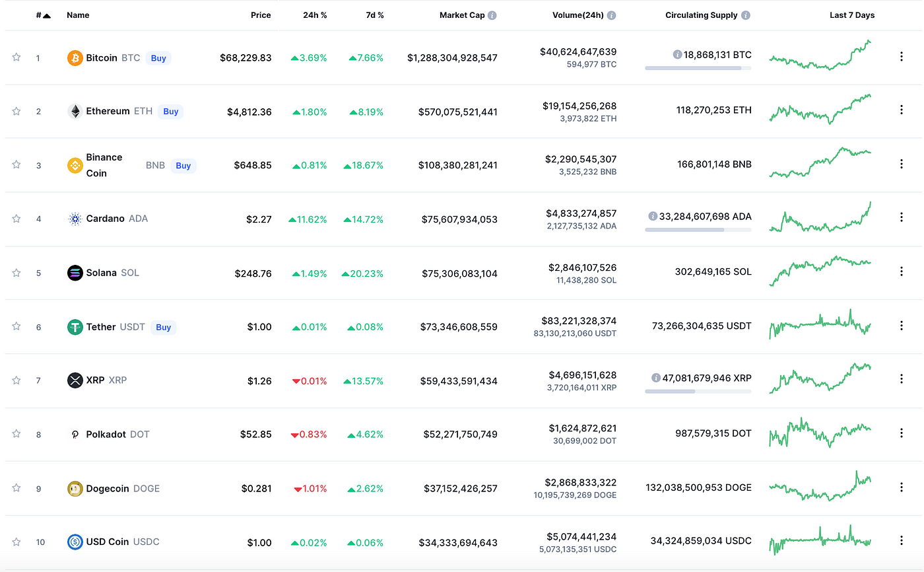Click Cardano 24h change 11.62%
The image size is (924, 572).
click(x=308, y=219)
